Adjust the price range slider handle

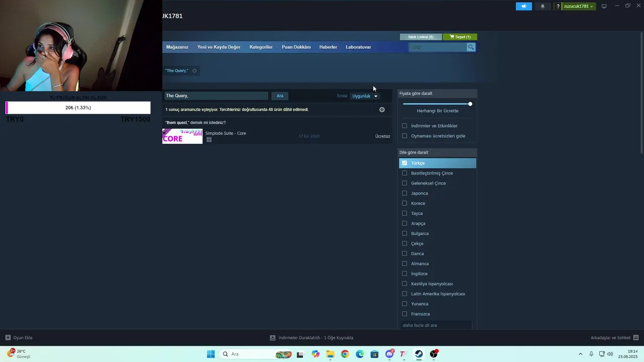(470, 104)
